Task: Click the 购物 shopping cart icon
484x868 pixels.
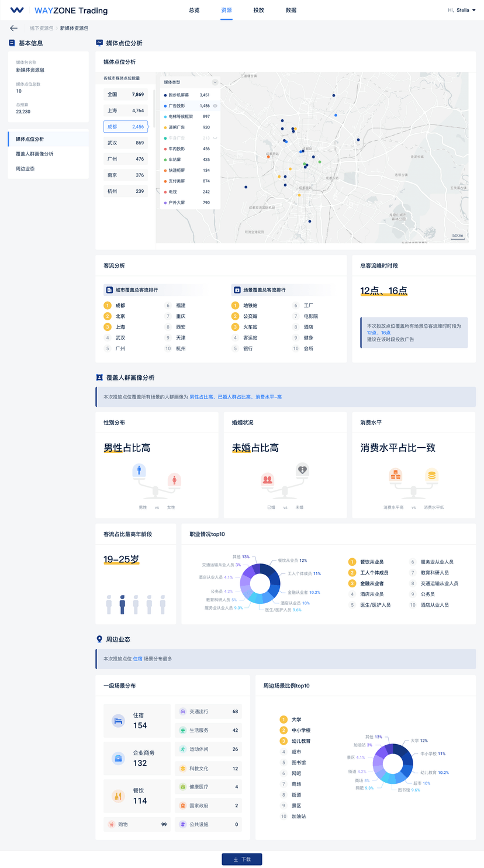Action: (111, 825)
